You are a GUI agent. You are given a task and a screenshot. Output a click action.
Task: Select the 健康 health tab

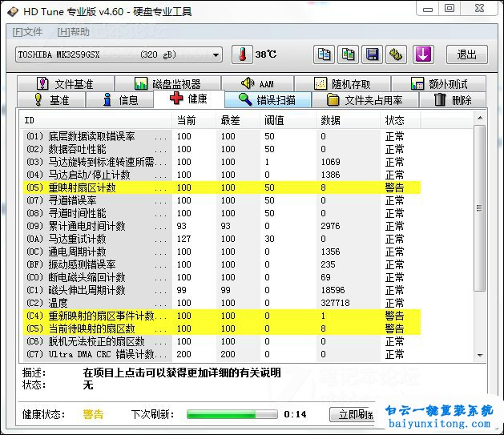click(188, 99)
